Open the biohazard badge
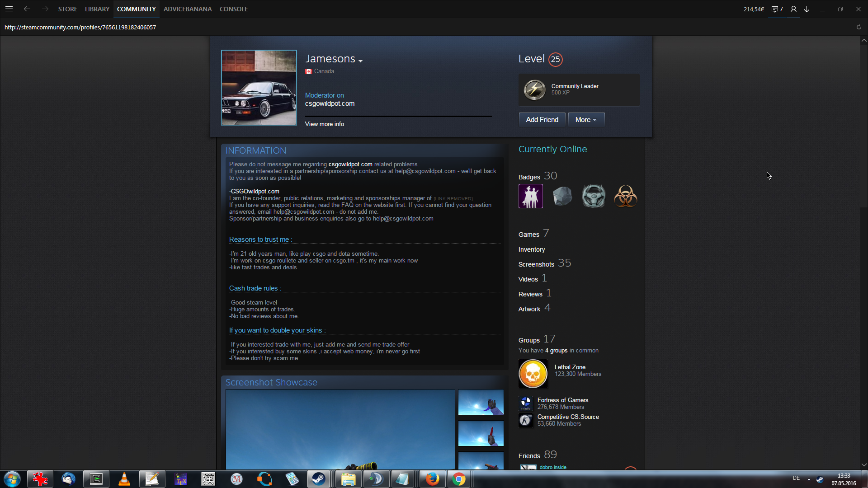Screen dimensions: 868x488 click(625, 196)
